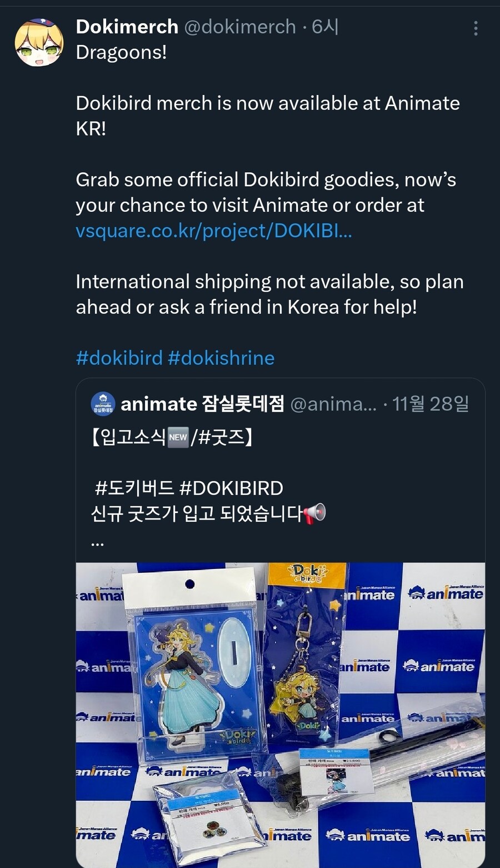500x868 pixels.
Task: Click the Dokimerch display name
Action: pos(127,27)
